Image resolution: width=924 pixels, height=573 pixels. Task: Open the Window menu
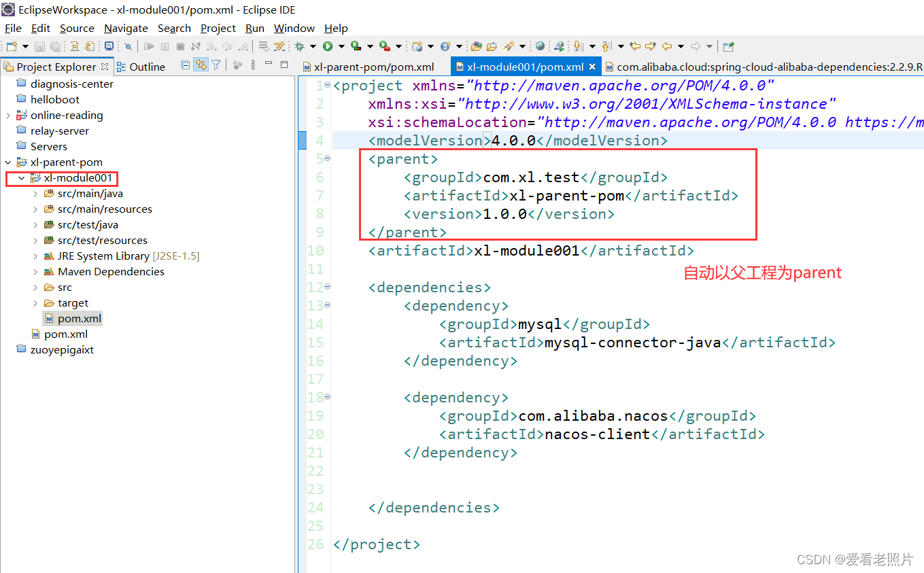pos(294,28)
